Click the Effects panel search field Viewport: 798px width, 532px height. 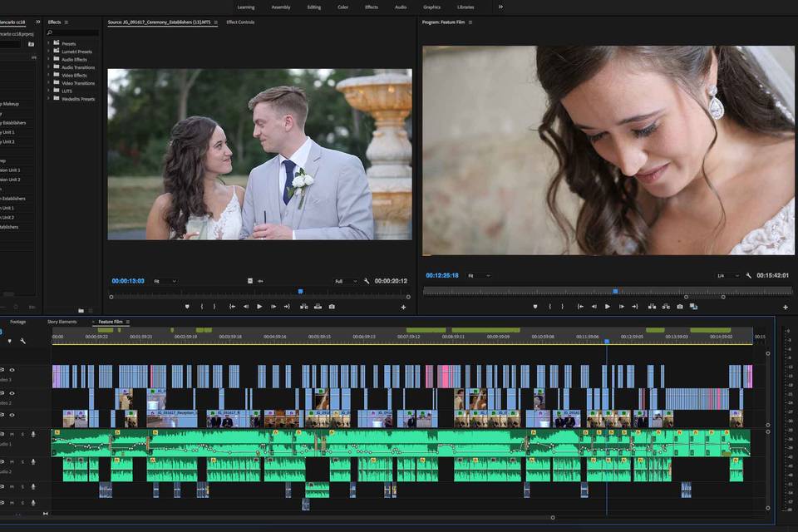(x=72, y=32)
